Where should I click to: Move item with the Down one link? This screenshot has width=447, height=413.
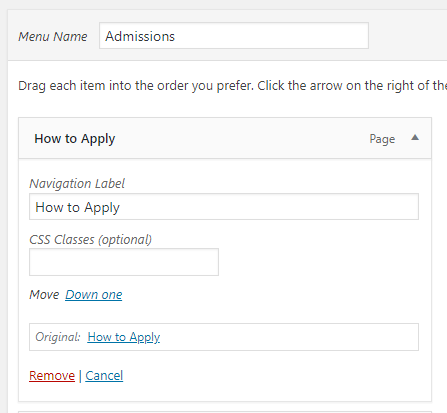(94, 295)
